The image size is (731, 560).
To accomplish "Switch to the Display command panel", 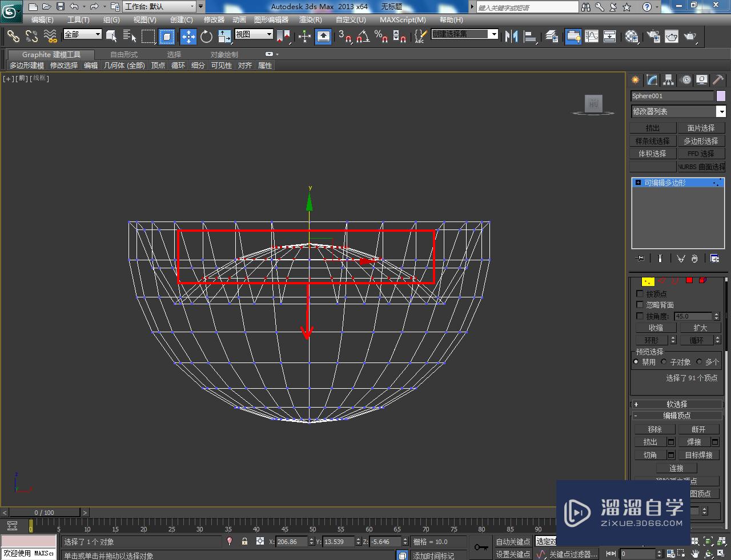I will [702, 80].
